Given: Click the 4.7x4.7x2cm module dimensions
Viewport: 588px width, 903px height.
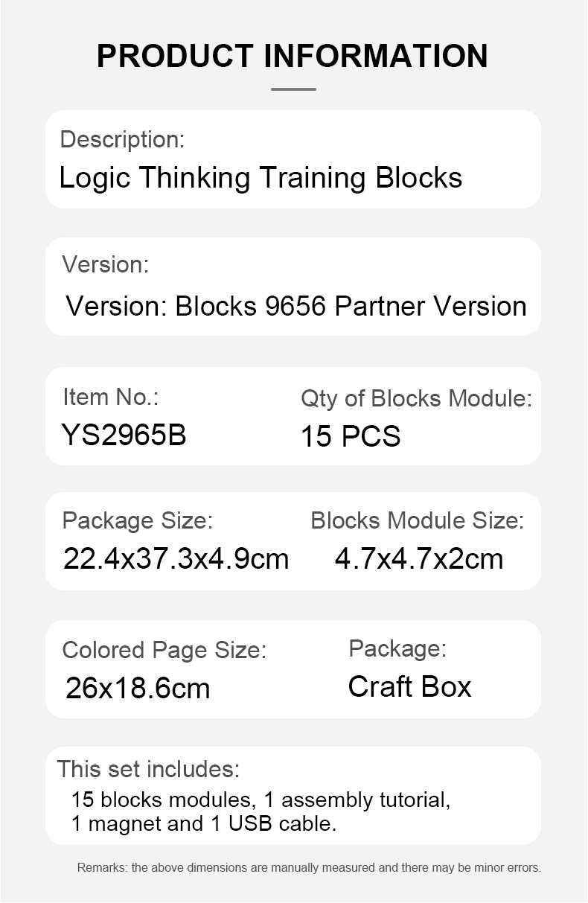Looking at the screenshot, I should (419, 558).
